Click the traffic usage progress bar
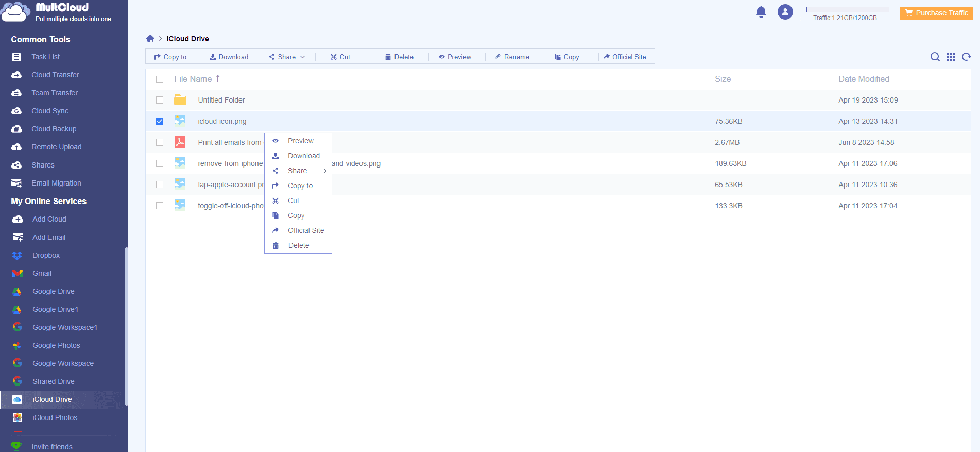The image size is (980, 452). click(x=848, y=9)
